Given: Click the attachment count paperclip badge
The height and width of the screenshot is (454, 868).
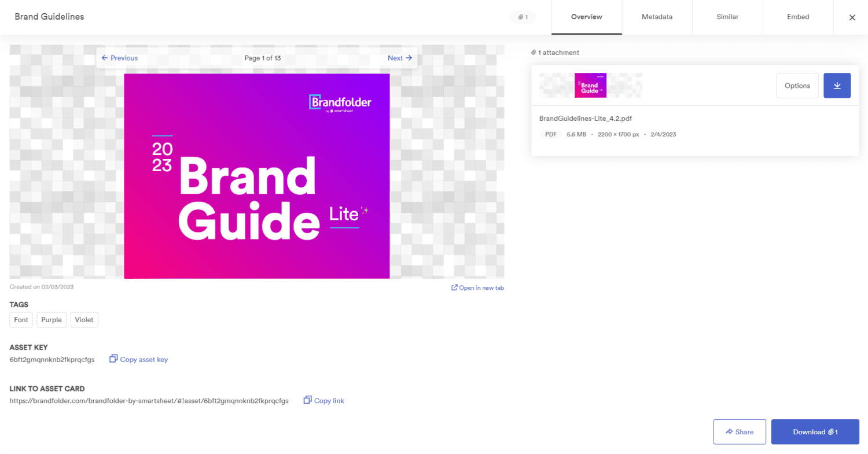Looking at the screenshot, I should coord(523,17).
